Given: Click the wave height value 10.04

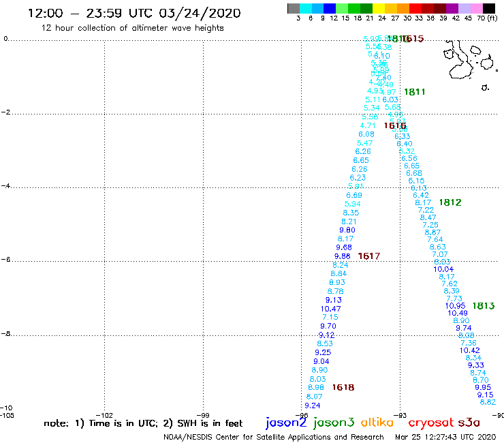Looking at the screenshot, I should coord(443,269).
